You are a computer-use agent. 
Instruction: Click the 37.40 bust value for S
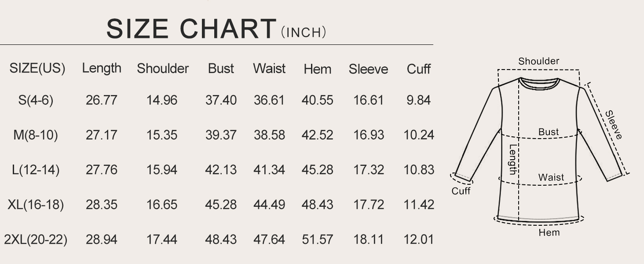pos(221,100)
